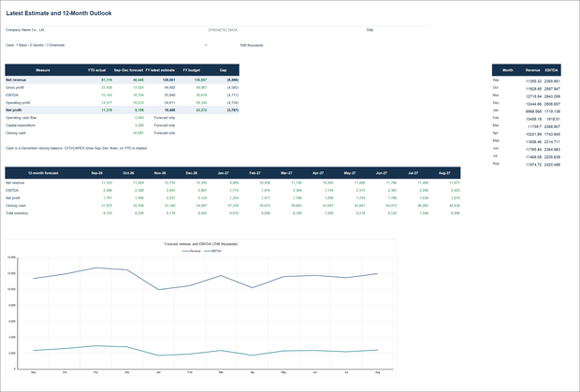
Task: Click the 'Nov-26' column header
Action: 160,173
